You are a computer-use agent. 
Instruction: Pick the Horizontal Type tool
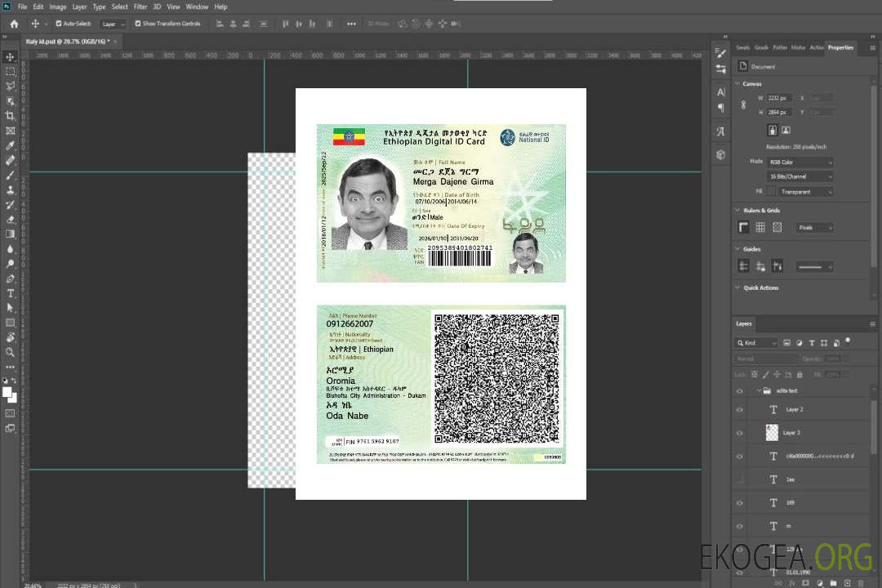[10, 293]
